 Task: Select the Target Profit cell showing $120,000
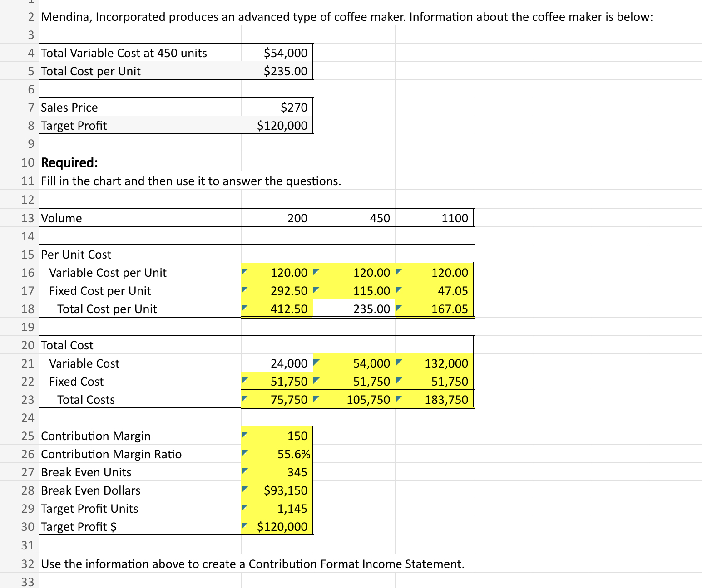point(276,125)
